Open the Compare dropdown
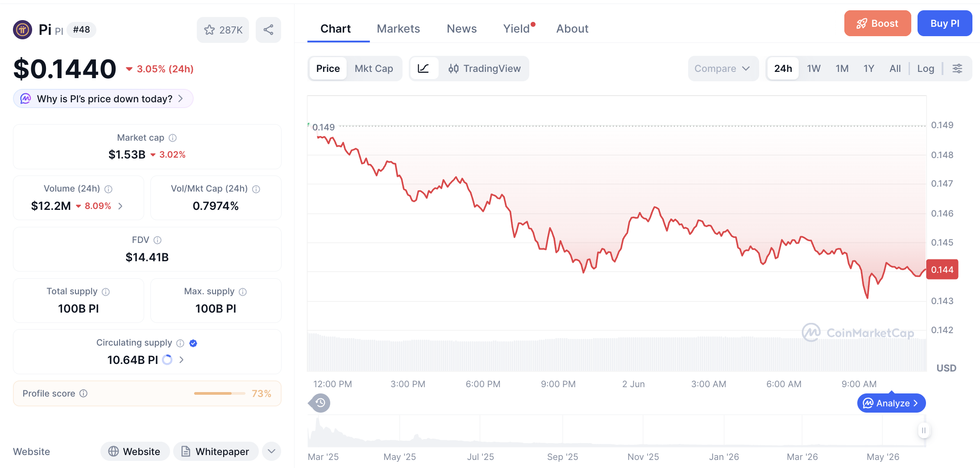Screen dimensions: 980x468 tap(723, 68)
